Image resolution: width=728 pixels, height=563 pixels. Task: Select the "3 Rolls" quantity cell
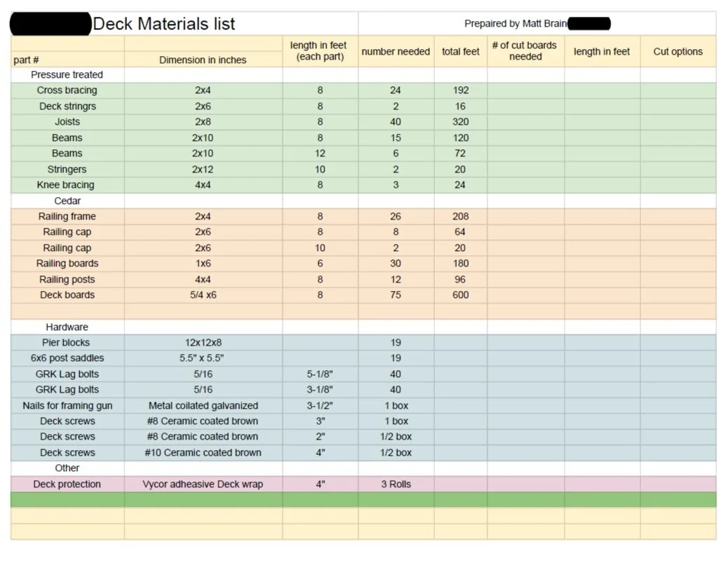pos(396,484)
